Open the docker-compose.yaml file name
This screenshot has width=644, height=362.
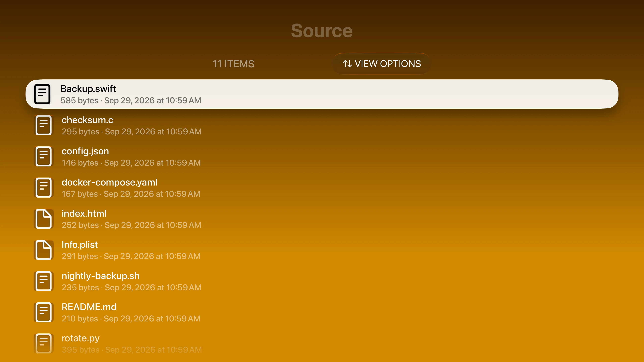coord(110,182)
